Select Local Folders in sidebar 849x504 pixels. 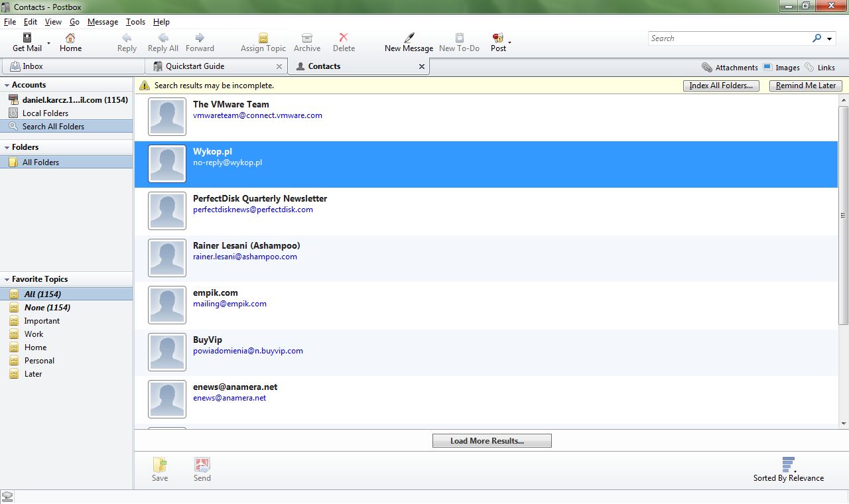point(66,113)
